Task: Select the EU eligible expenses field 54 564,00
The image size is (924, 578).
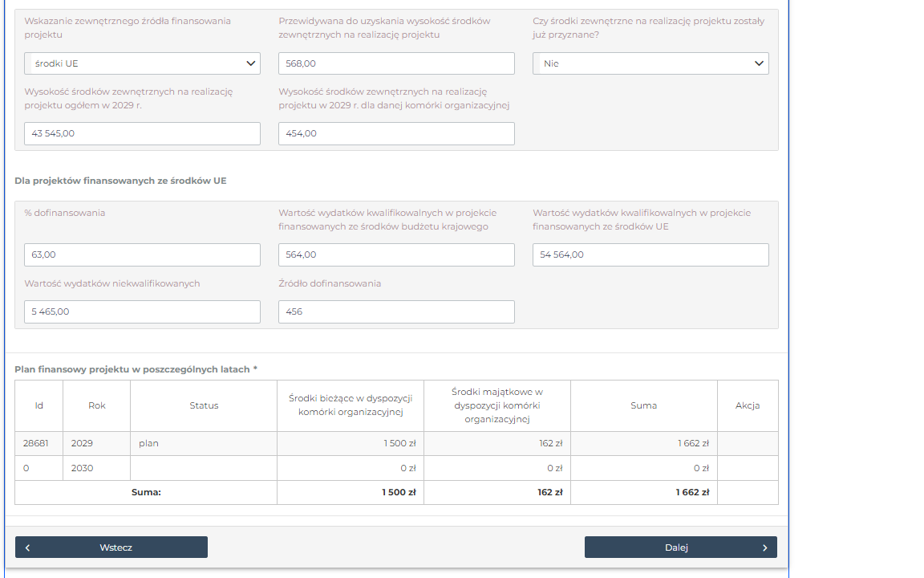Action: (650, 254)
